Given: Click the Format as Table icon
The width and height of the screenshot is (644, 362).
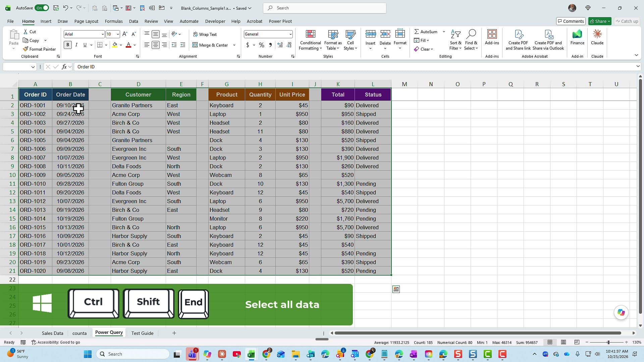Looking at the screenshot, I should (x=333, y=34).
